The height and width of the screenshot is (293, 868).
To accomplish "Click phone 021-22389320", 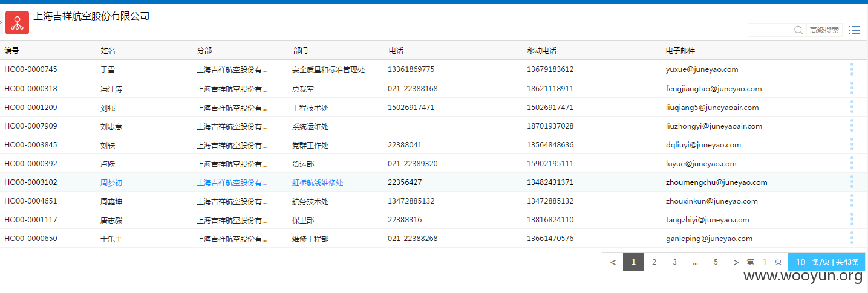I will click(413, 164).
